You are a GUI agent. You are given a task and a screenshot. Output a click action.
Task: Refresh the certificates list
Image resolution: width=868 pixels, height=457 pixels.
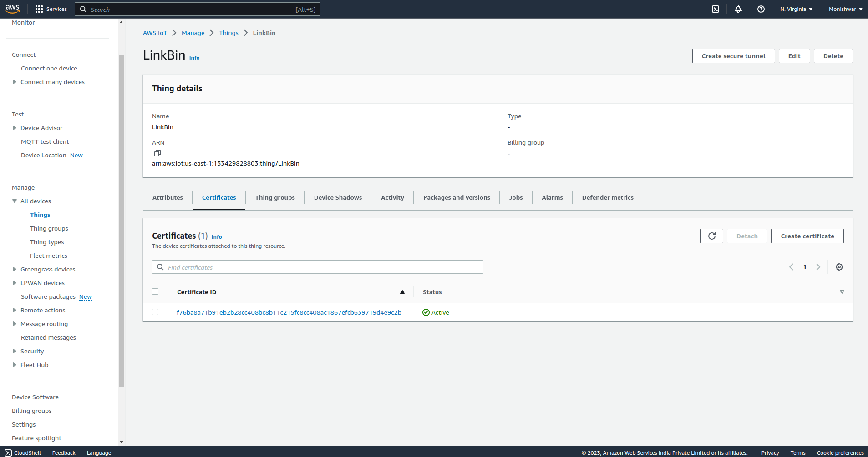712,236
